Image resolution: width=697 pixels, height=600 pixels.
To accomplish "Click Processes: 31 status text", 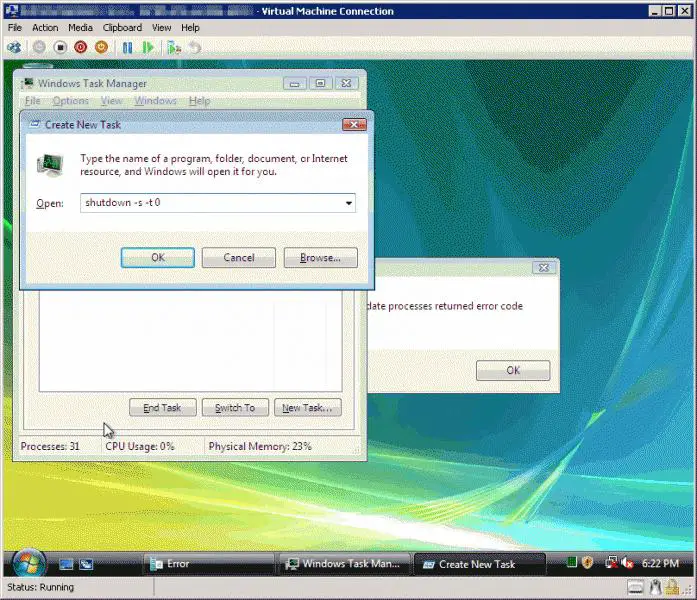I will (50, 446).
